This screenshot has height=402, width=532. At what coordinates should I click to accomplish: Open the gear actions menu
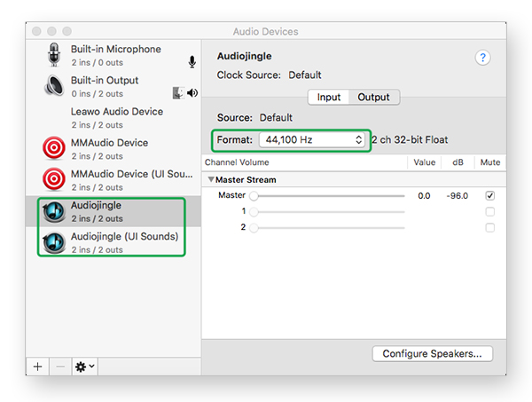point(85,367)
